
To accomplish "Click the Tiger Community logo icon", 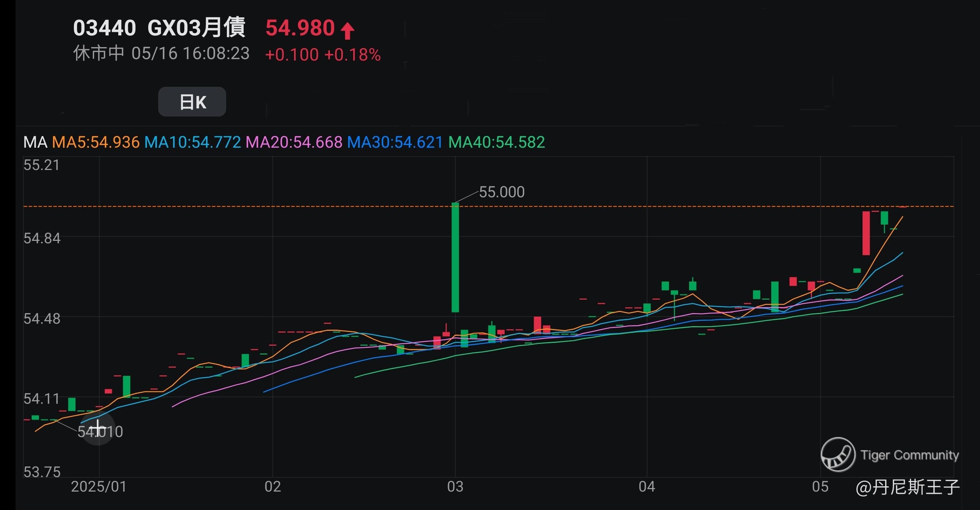I will tap(837, 454).
